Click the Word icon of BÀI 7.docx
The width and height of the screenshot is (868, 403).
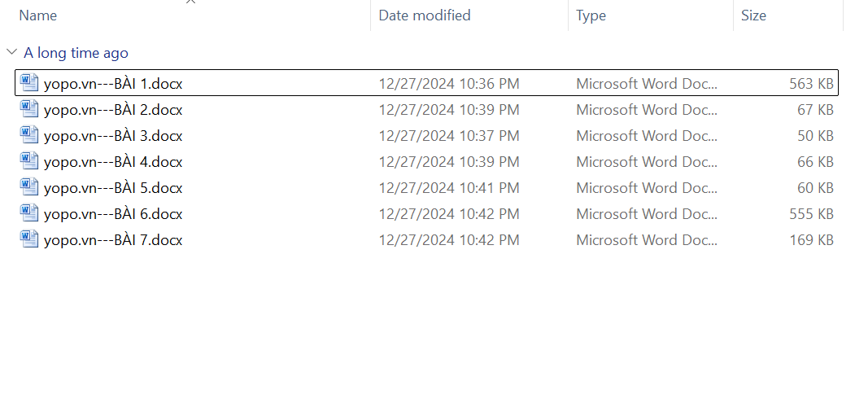tap(29, 239)
